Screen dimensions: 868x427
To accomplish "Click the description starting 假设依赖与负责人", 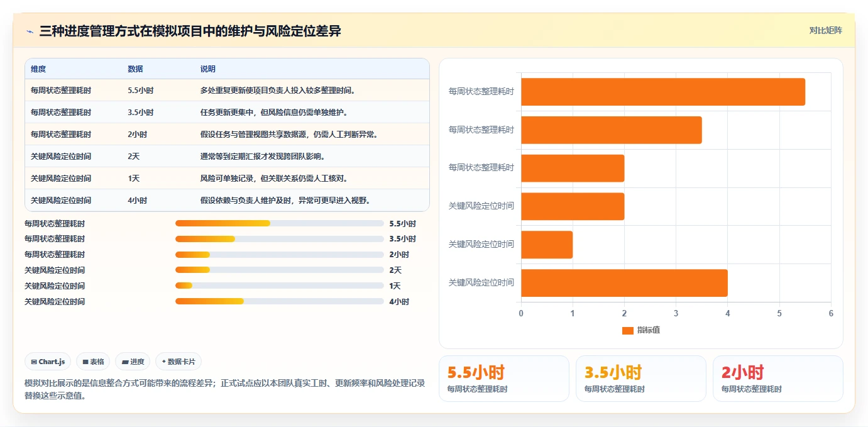I will click(285, 201).
